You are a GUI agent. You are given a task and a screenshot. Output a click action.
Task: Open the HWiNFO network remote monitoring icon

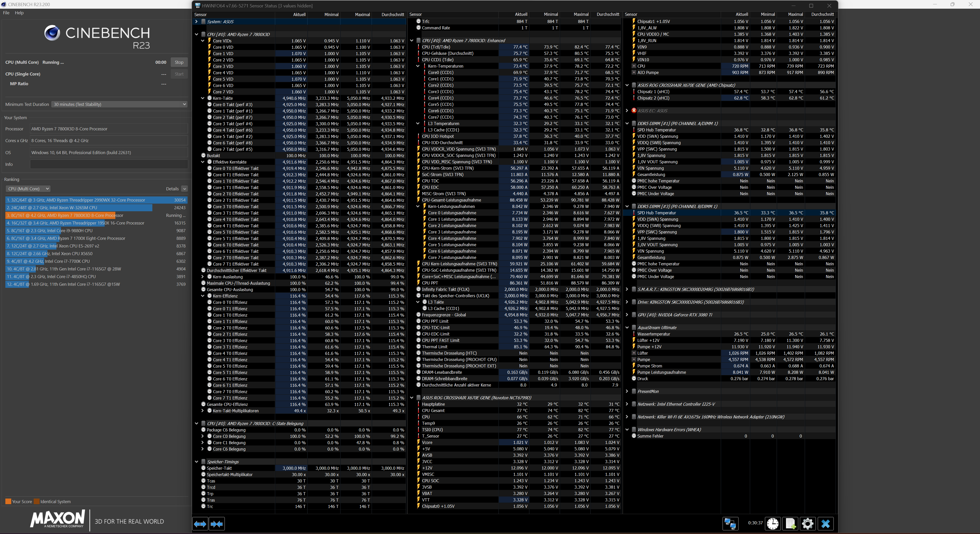pos(730,524)
